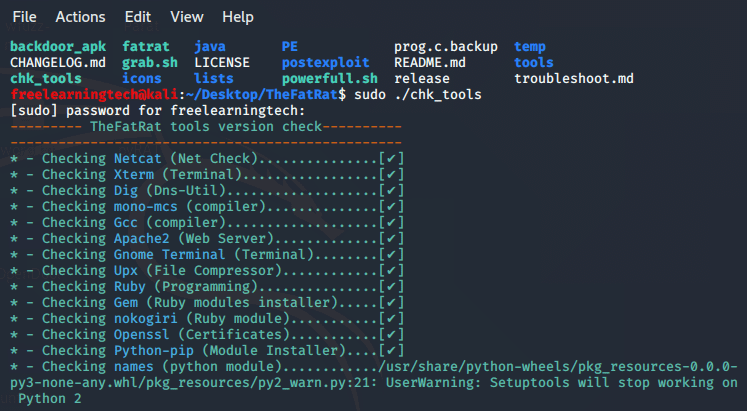Click the Dig (Dns-Util) check line
The width and height of the screenshot is (747, 411).
point(207,190)
